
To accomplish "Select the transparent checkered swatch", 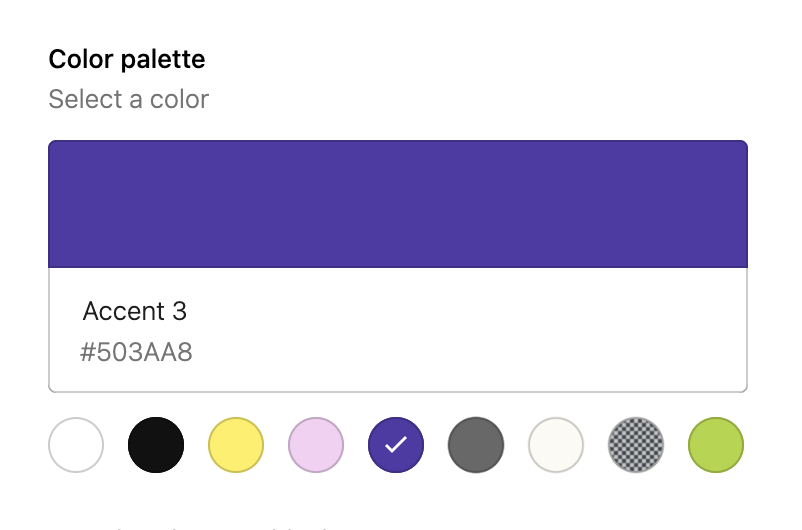I will point(636,445).
